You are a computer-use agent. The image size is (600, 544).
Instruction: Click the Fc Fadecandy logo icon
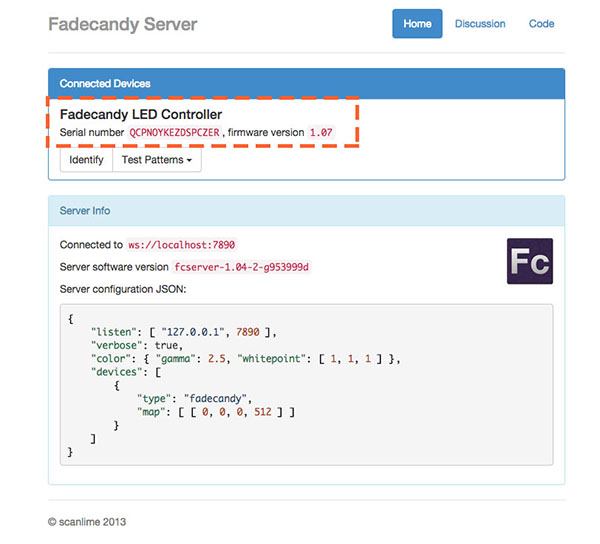click(530, 261)
